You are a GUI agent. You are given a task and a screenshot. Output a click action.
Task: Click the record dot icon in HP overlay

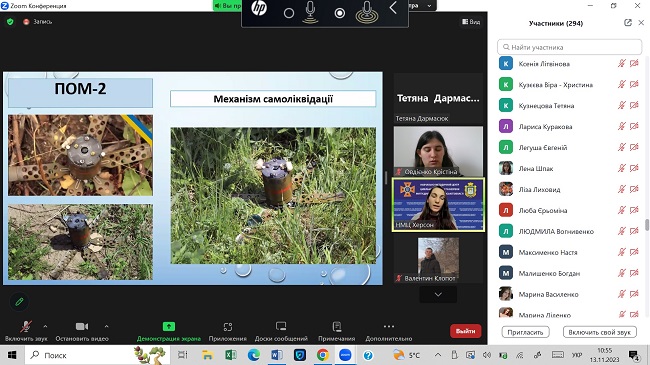tap(340, 13)
